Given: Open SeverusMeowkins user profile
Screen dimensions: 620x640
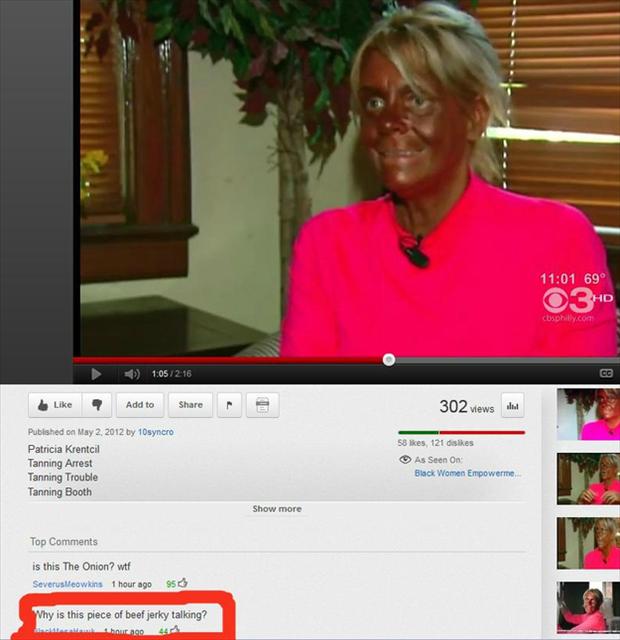Looking at the screenshot, I should click(67, 584).
